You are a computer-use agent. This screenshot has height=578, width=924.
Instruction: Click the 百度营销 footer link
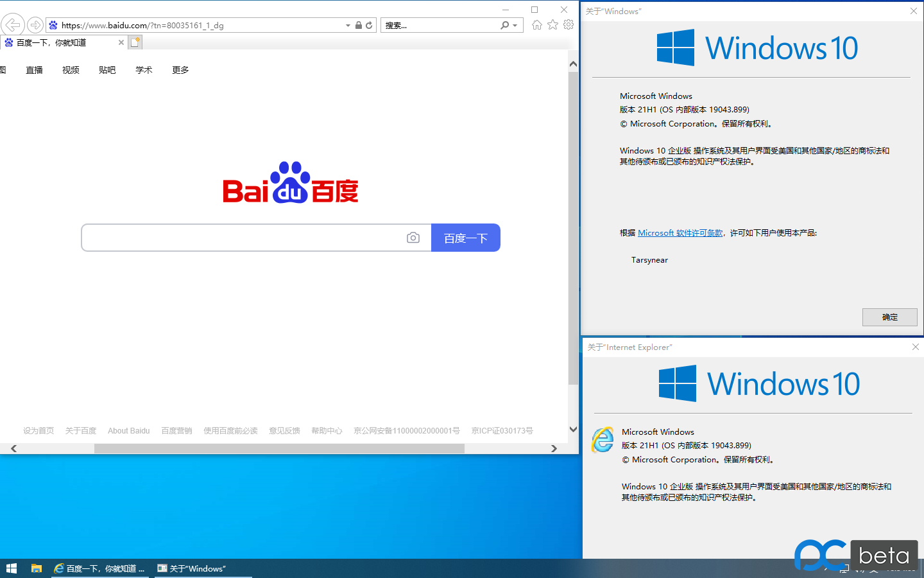tap(176, 431)
